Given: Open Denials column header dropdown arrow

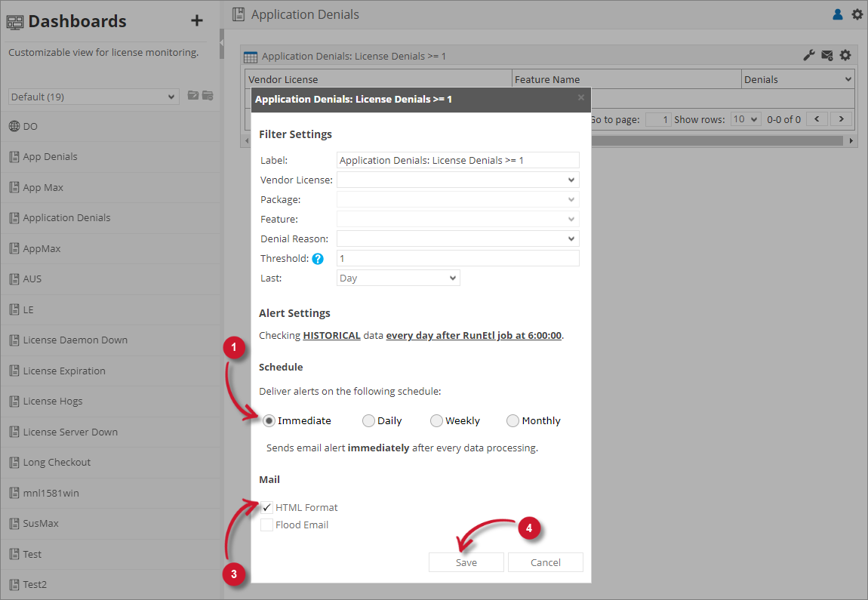Looking at the screenshot, I should pyautogui.click(x=848, y=80).
